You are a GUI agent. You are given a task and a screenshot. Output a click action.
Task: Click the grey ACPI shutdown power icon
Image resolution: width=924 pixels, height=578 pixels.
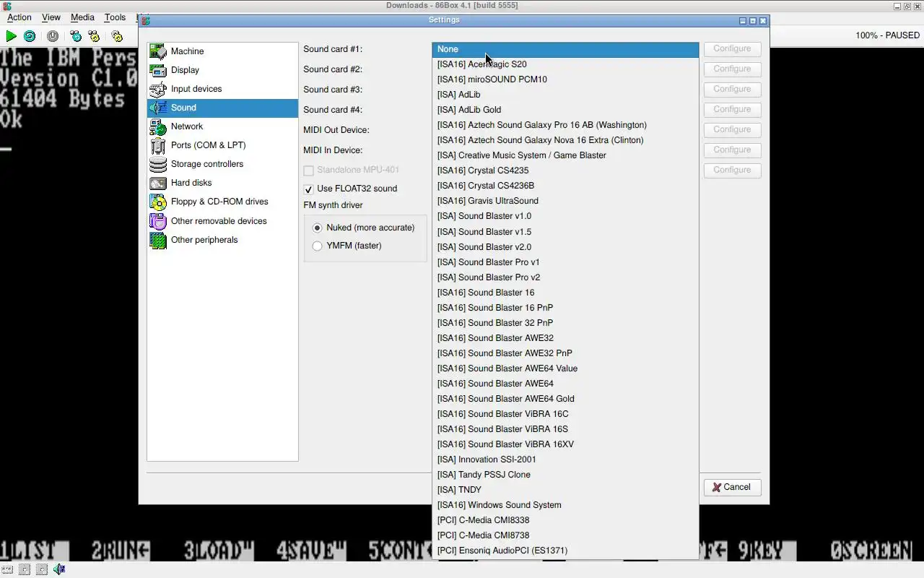click(53, 35)
